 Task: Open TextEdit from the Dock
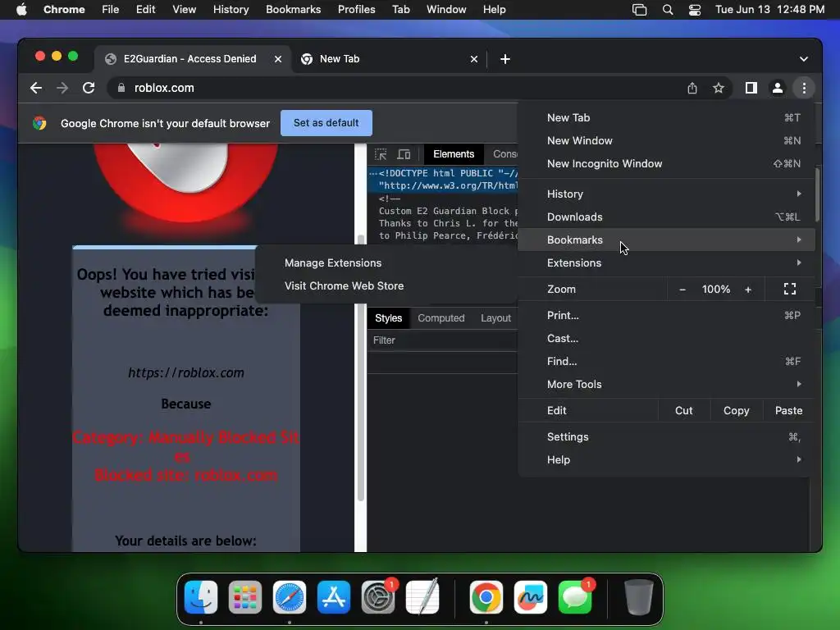(422, 597)
